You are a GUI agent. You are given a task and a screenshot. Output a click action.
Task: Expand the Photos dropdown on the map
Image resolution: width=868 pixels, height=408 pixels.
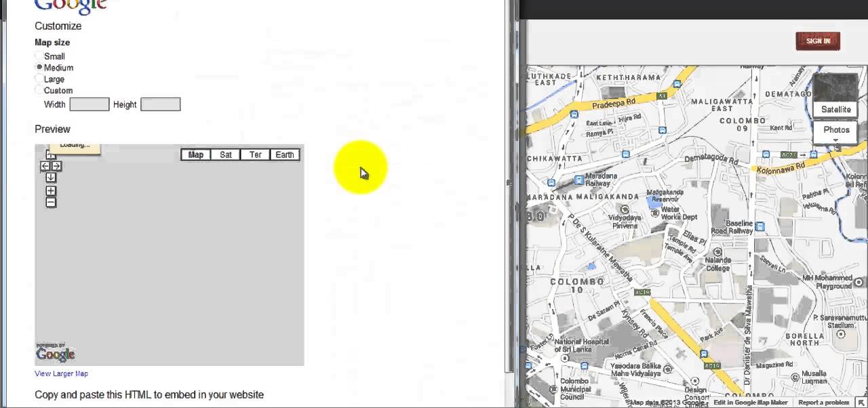pos(836,132)
